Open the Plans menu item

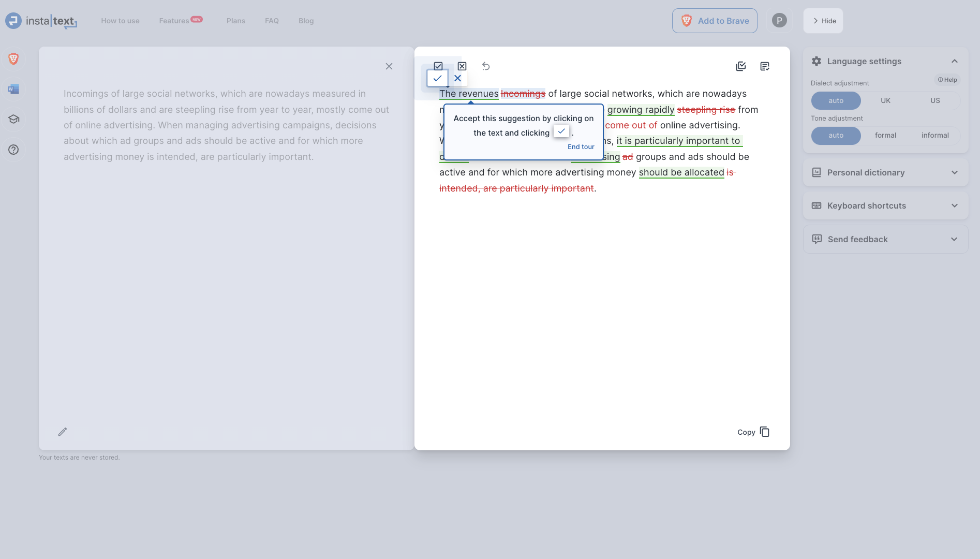(235, 21)
